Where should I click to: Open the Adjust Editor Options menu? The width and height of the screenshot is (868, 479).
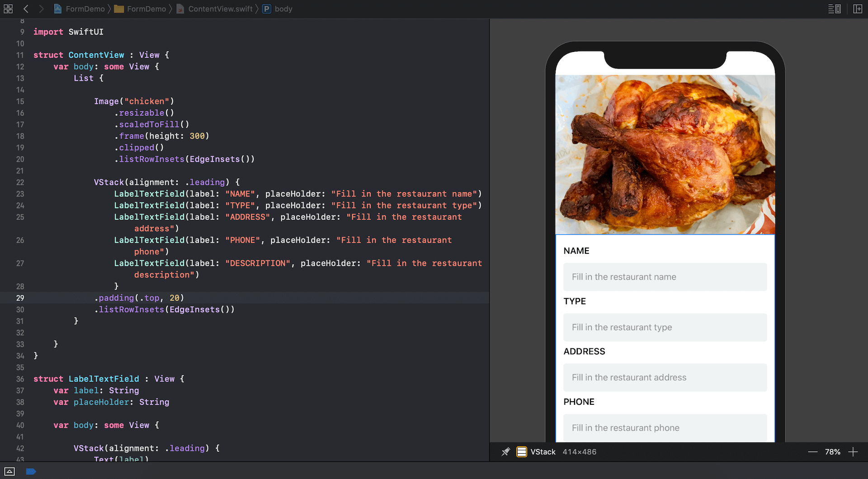[x=834, y=9]
